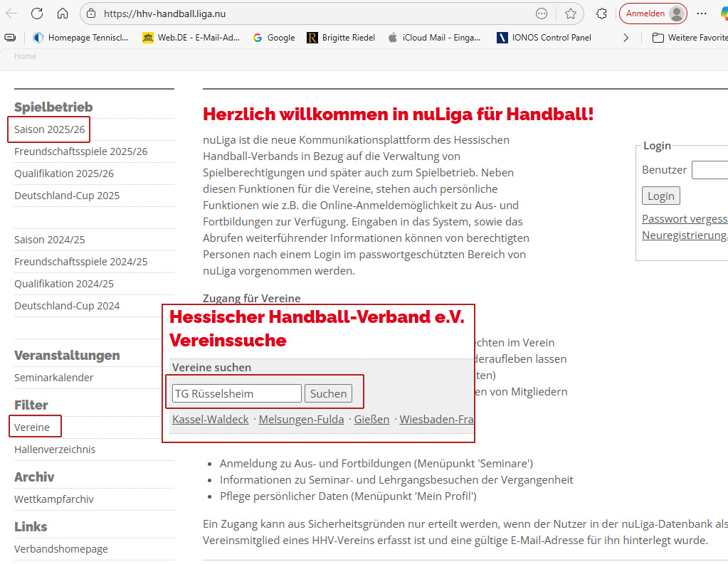Add this page to favorites star

coord(570,14)
